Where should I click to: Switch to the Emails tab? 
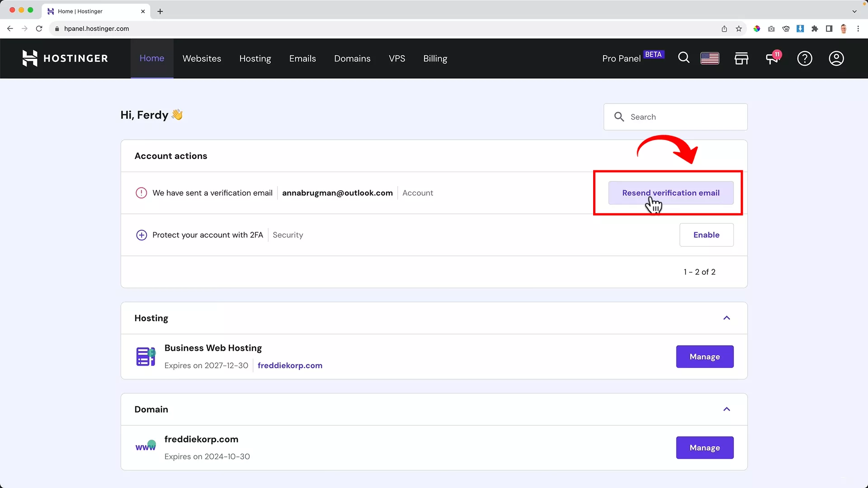(302, 58)
